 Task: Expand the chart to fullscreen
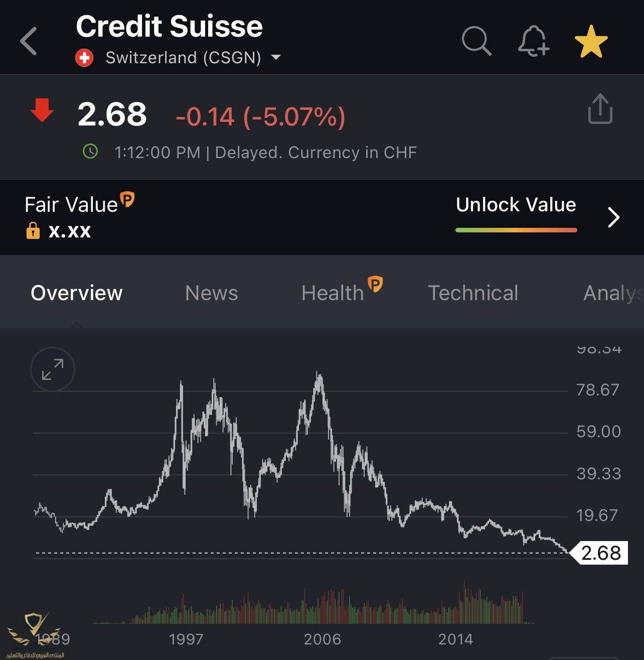[53, 369]
